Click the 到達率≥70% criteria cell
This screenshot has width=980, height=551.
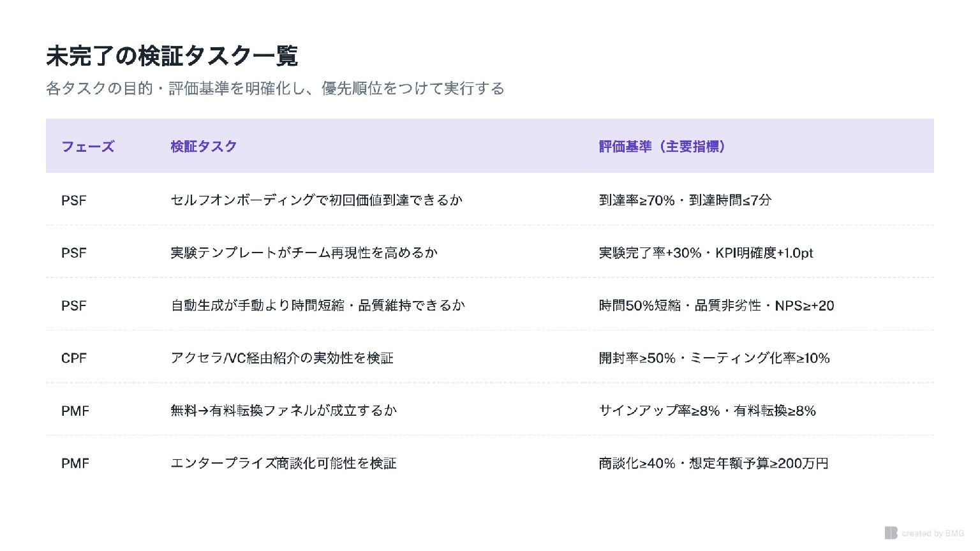pyautogui.click(x=685, y=200)
